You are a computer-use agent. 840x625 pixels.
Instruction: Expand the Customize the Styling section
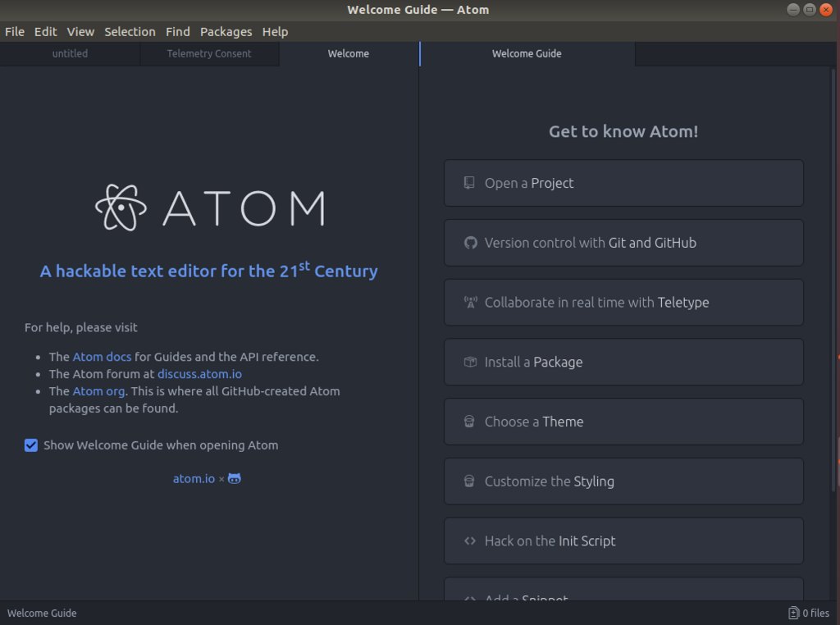tap(623, 481)
